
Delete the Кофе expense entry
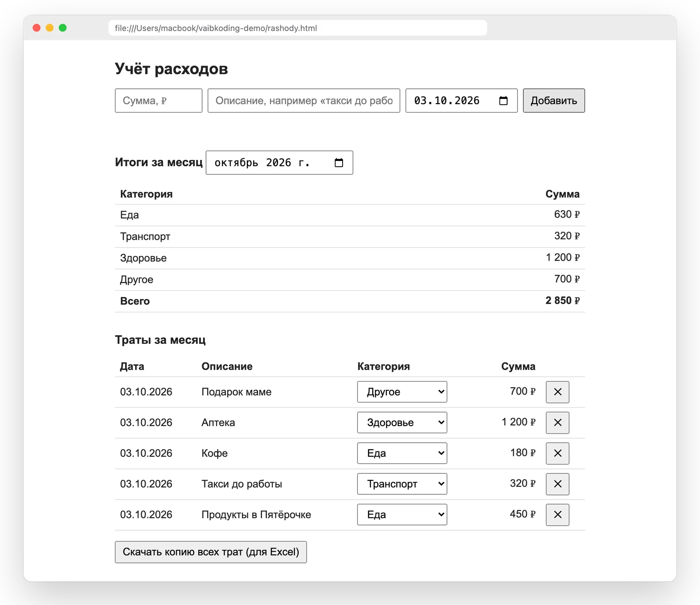[x=557, y=453]
